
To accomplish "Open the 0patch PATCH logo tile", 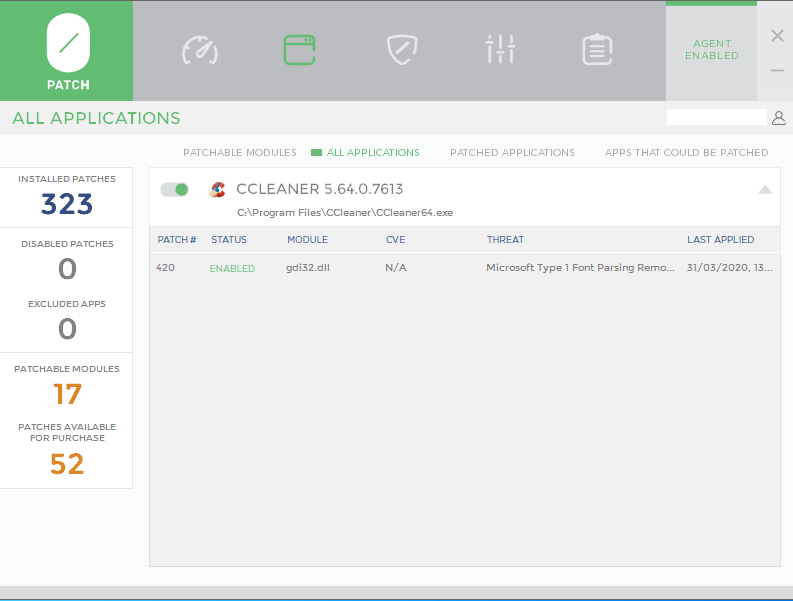I will pos(67,51).
